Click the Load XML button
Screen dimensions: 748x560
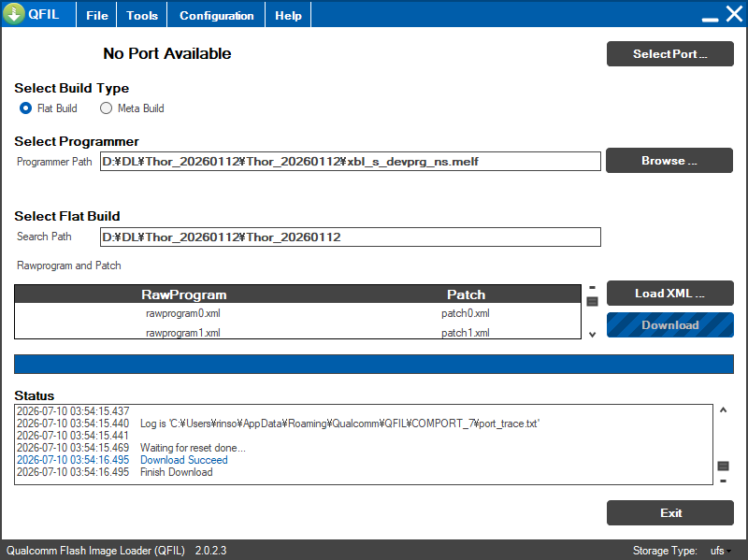[x=669, y=293]
